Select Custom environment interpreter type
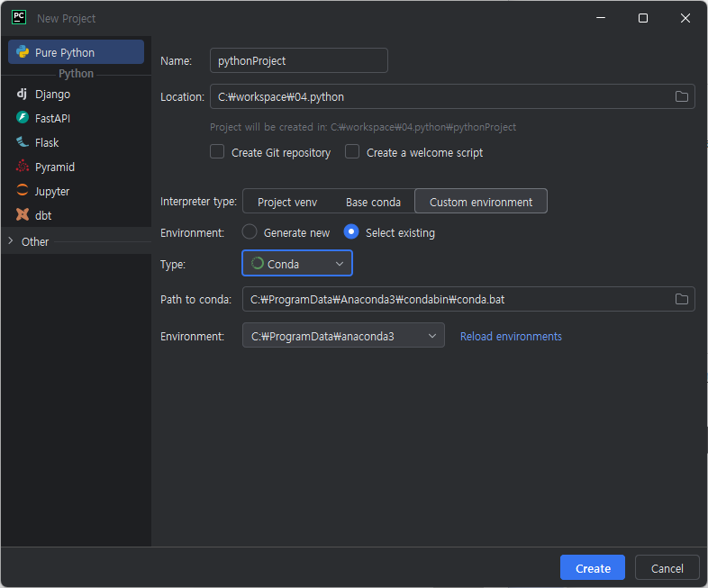The height and width of the screenshot is (588, 708). coord(481,202)
